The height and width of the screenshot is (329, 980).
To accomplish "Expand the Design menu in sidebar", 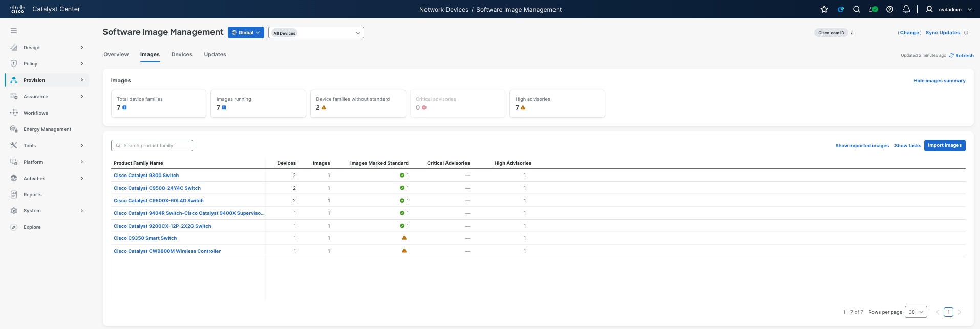I will coord(47,48).
